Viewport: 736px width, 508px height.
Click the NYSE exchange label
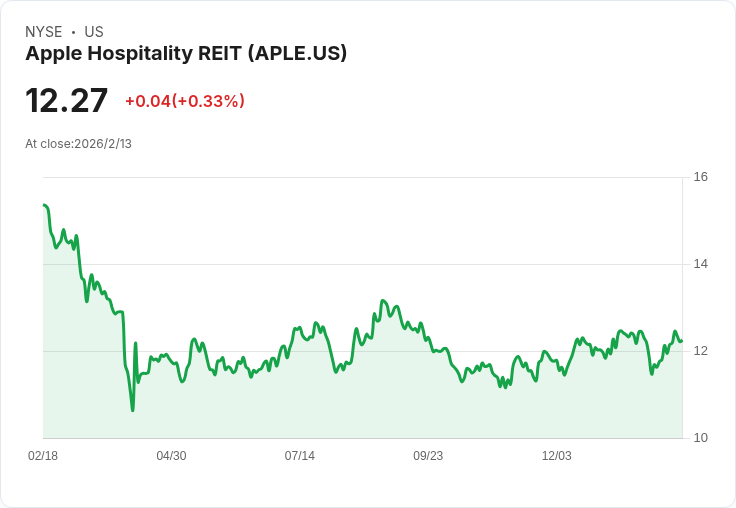(44, 32)
